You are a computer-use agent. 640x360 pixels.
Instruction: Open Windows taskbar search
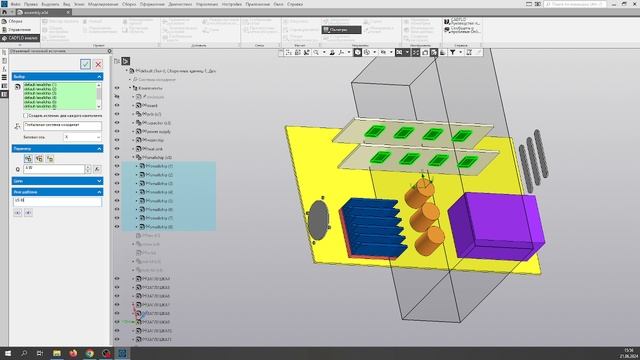pyautogui.click(x=24, y=353)
